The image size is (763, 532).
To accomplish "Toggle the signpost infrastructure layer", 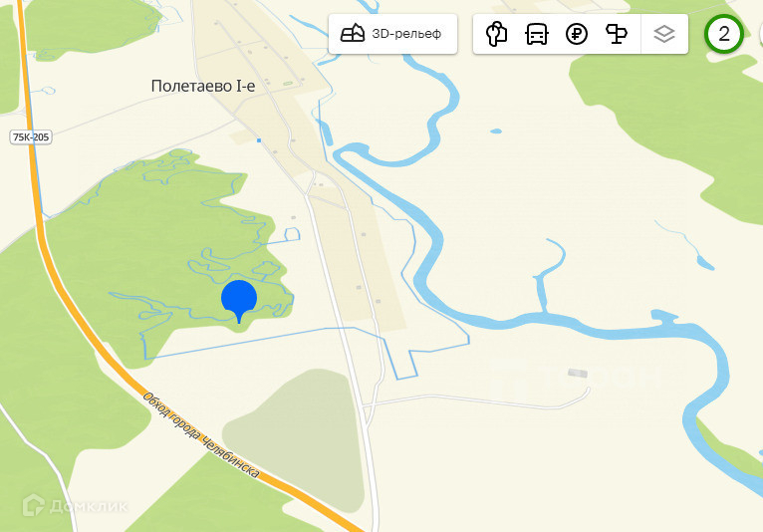I will (616, 34).
